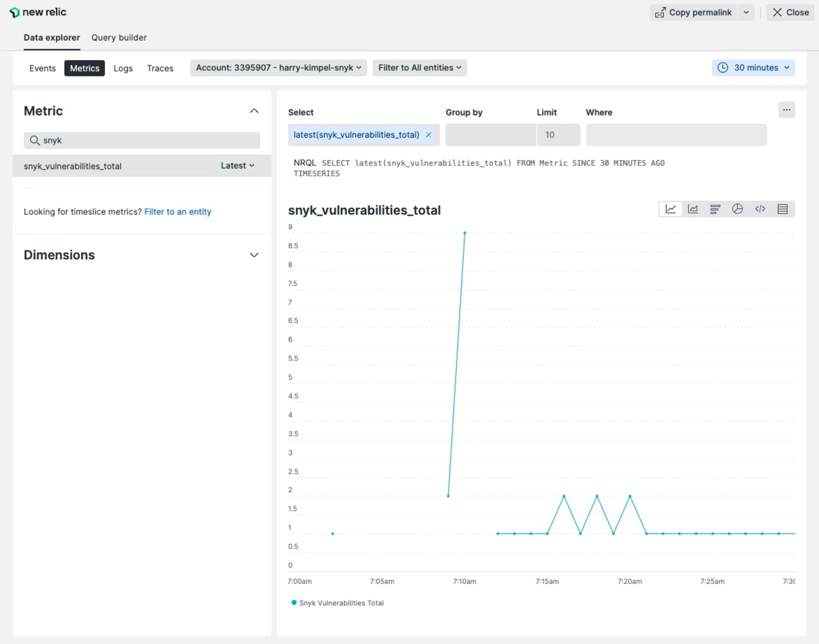Close the data explorer view
The height and width of the screenshot is (644, 819).
790,12
